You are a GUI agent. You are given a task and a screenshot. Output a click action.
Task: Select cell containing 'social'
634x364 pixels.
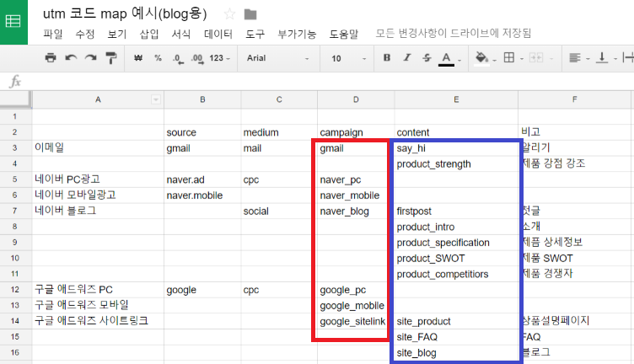pyautogui.click(x=279, y=211)
